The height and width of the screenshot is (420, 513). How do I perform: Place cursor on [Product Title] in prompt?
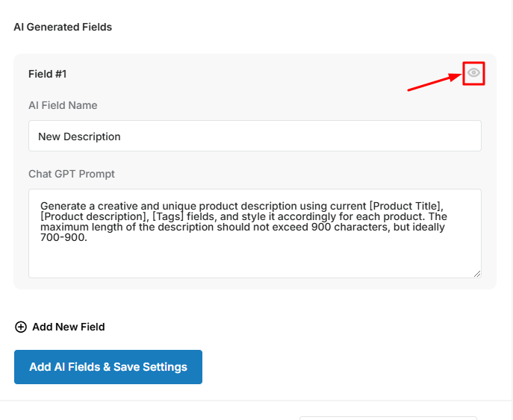pos(406,206)
